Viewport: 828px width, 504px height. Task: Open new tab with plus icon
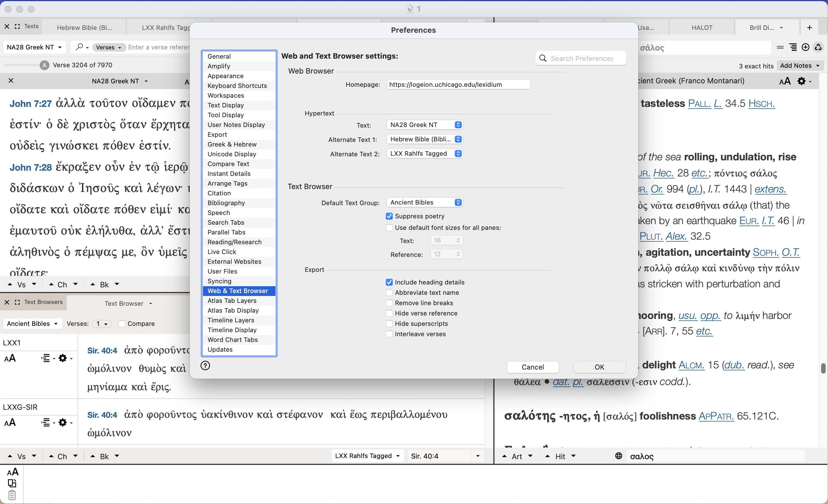pyautogui.click(x=810, y=28)
